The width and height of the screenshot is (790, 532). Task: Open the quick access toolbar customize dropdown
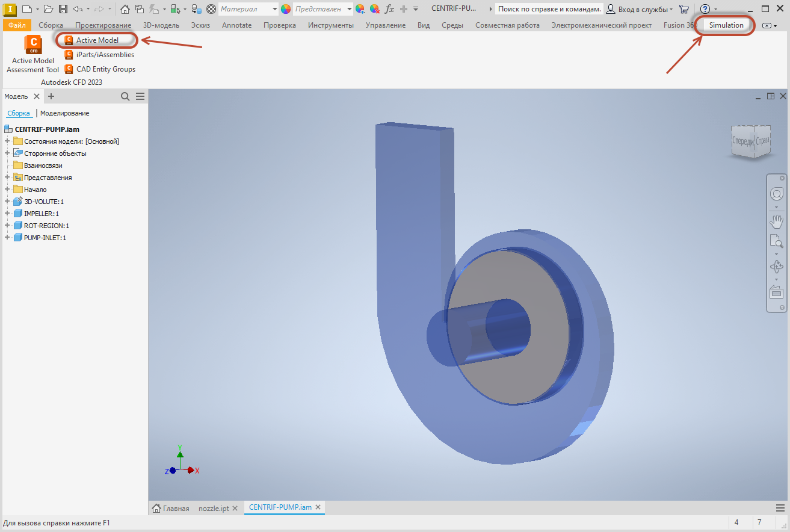[416, 9]
